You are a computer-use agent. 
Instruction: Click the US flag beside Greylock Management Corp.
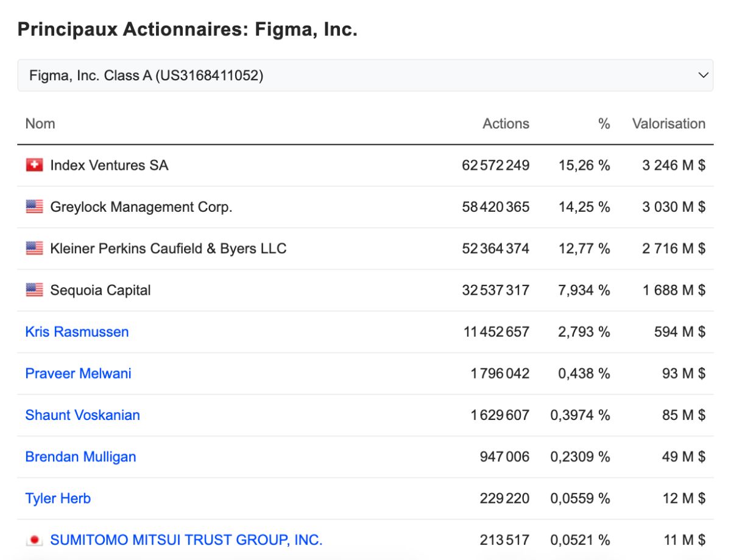pyautogui.click(x=34, y=207)
